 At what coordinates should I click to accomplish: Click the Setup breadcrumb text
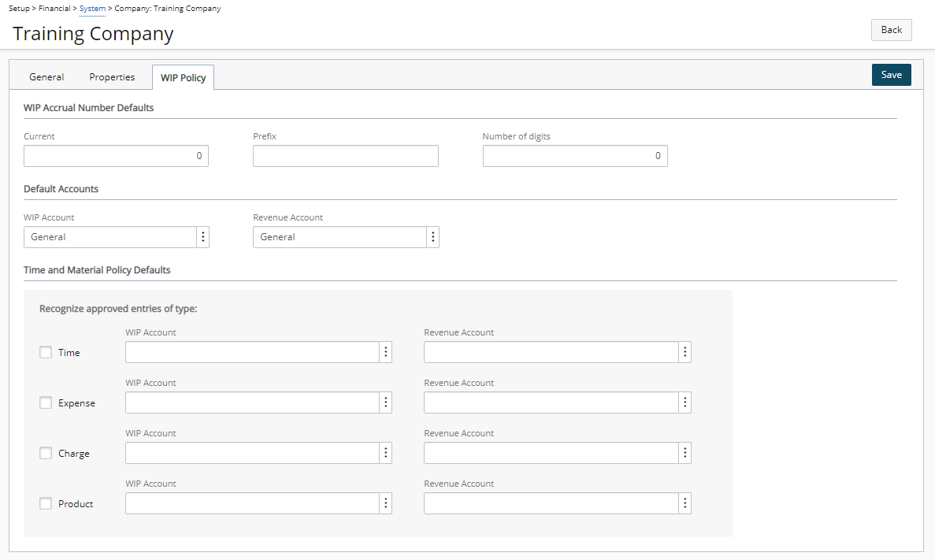click(x=19, y=9)
